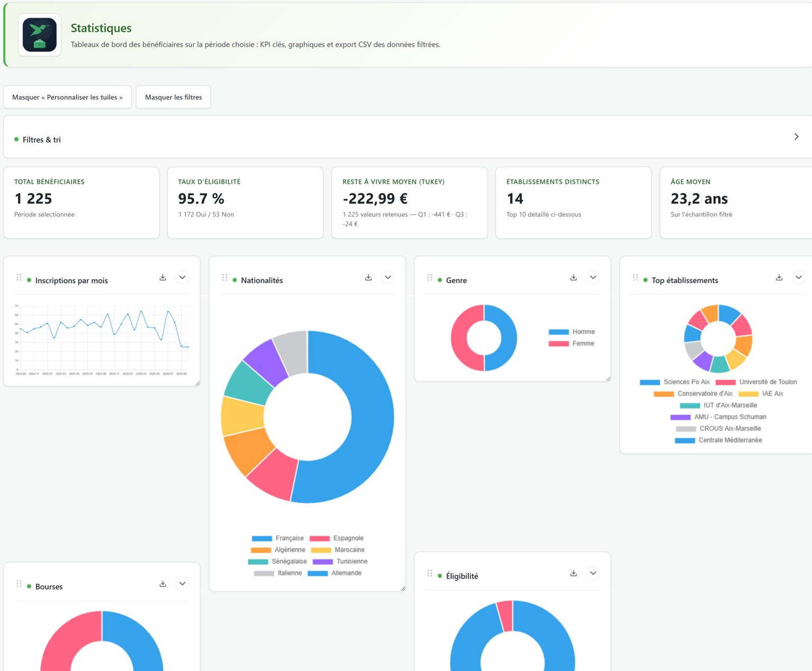Click the Nationalités tile resize corner
This screenshot has width=812, height=671.
click(x=403, y=588)
